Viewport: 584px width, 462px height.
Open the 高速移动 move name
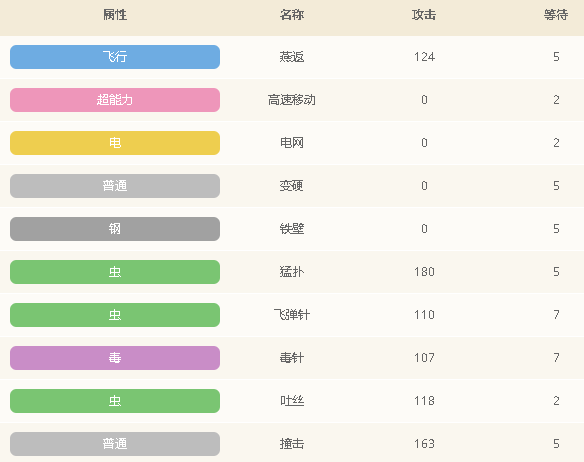pos(292,100)
